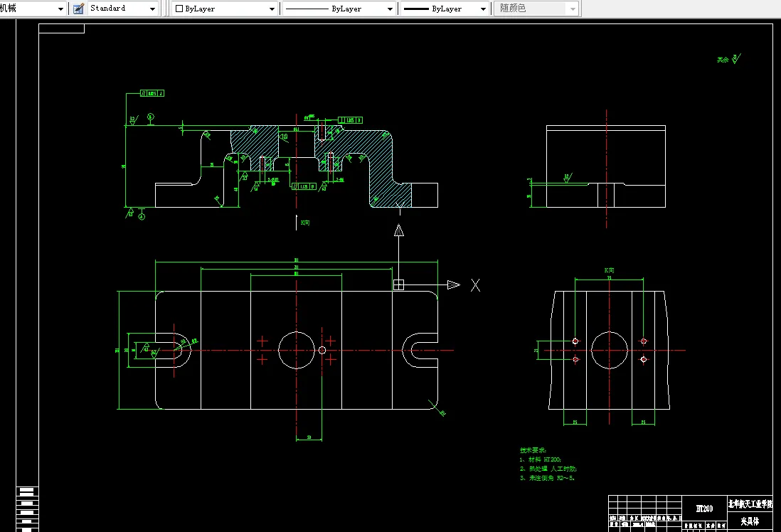Screen dimensions: 781x532
Task: Click the K向 label above the right view
Action: (609, 270)
